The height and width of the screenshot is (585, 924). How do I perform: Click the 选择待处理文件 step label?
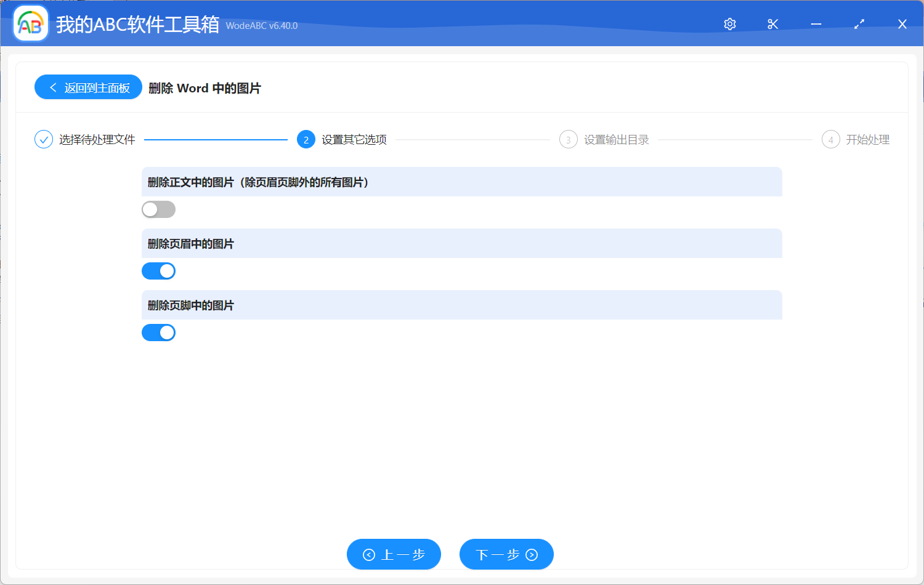[x=96, y=139]
